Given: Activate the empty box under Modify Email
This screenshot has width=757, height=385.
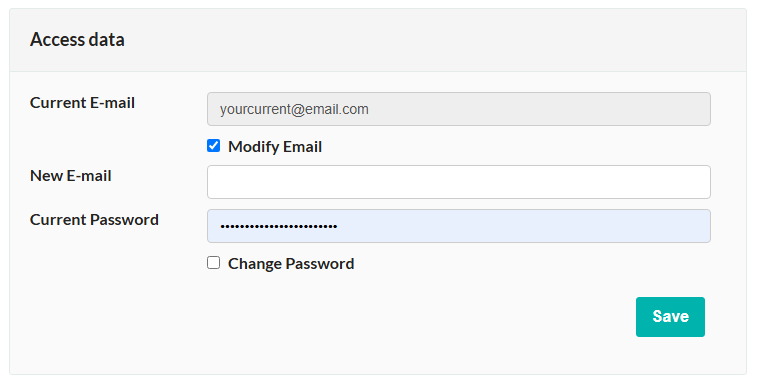Looking at the screenshot, I should click(x=459, y=182).
